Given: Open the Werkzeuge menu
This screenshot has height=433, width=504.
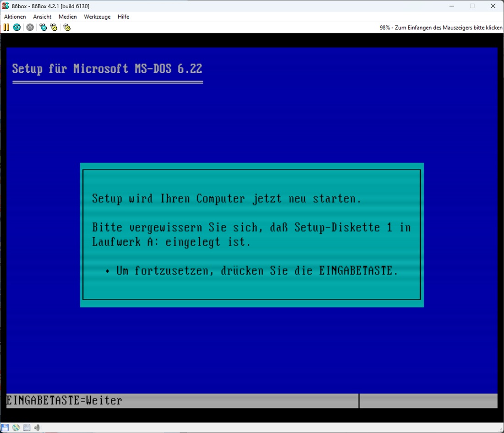Looking at the screenshot, I should (97, 16).
